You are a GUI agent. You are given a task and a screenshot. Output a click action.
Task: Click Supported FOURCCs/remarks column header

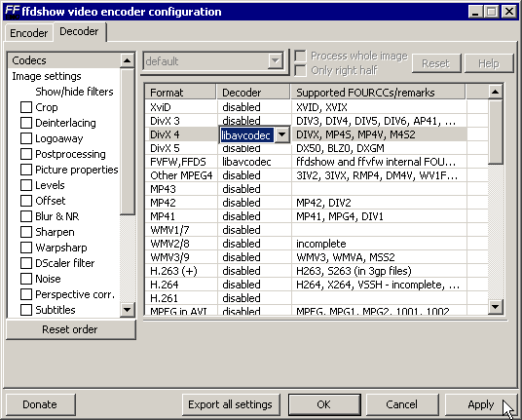pos(378,93)
